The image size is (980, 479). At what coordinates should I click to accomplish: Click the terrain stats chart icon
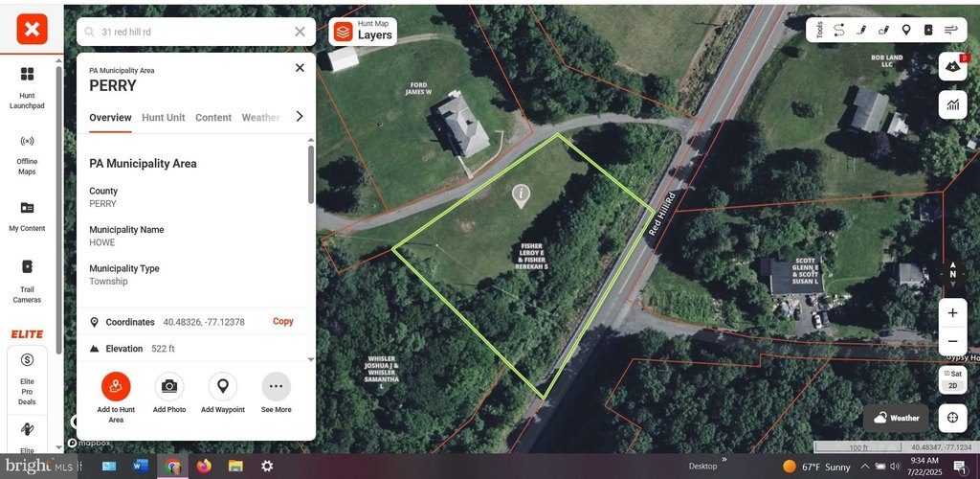[x=952, y=104]
